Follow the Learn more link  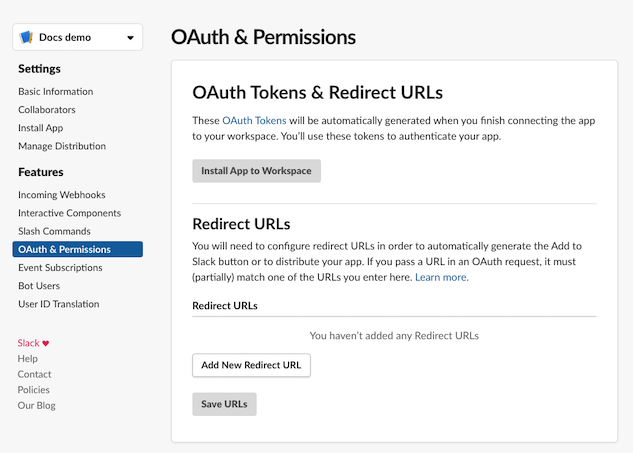(x=442, y=277)
